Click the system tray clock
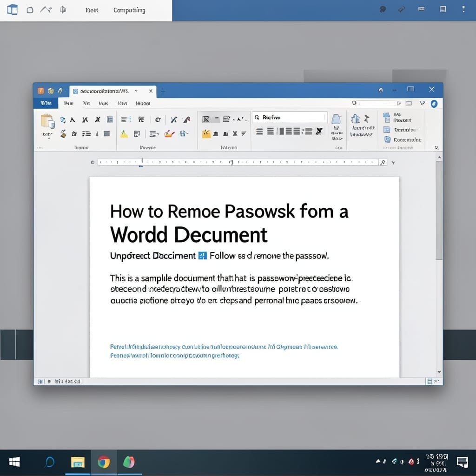The image size is (476, 476). point(436,463)
